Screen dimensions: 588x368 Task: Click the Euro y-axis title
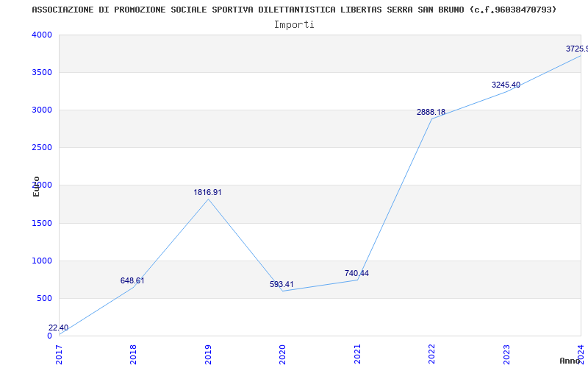(36, 186)
